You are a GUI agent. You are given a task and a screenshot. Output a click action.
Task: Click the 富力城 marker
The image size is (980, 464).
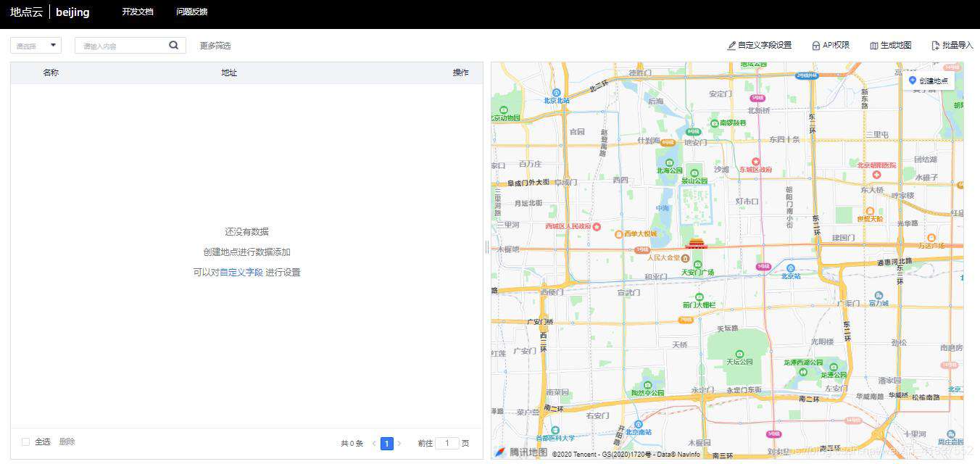coord(879,296)
